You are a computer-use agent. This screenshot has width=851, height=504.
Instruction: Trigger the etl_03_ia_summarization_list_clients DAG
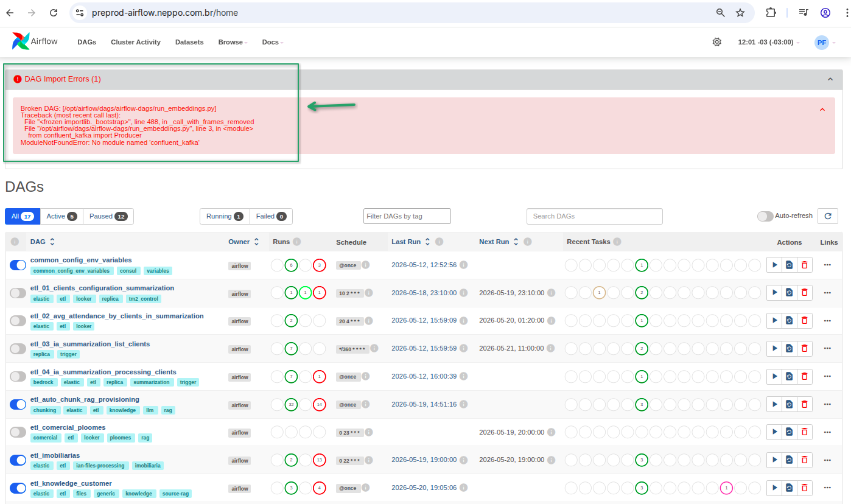point(774,348)
